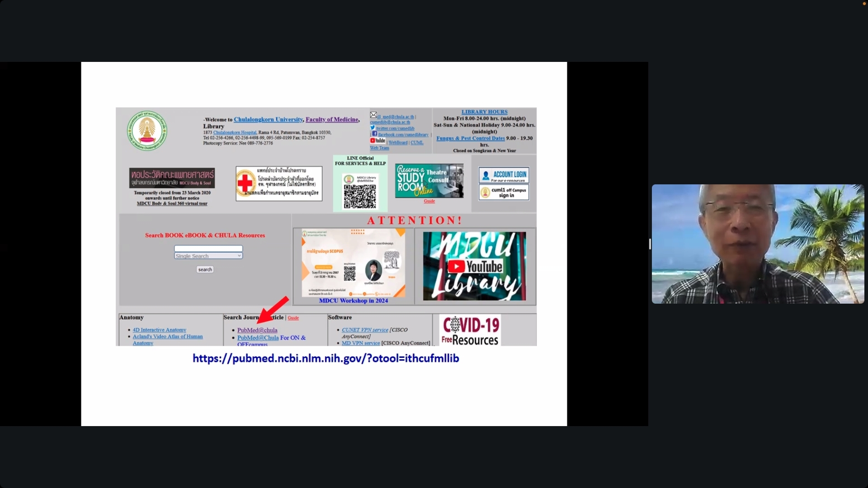Click the Chulalongkorn University seal logo
Viewport: 868px width, 488px height.
click(x=147, y=131)
